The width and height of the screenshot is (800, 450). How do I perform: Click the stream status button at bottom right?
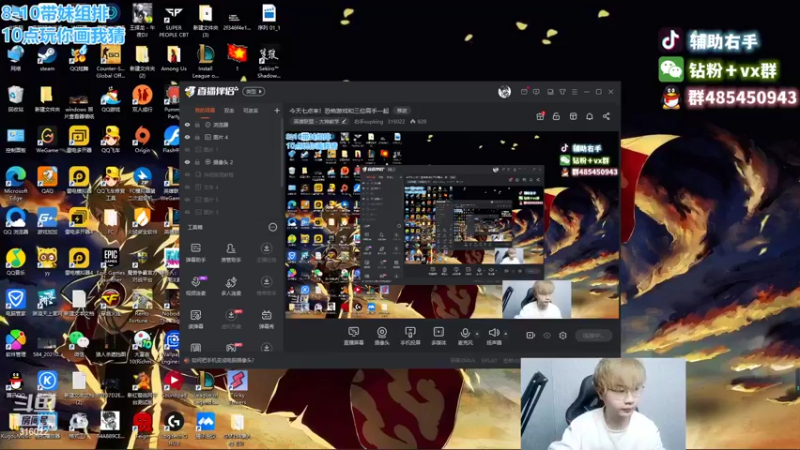pos(594,335)
